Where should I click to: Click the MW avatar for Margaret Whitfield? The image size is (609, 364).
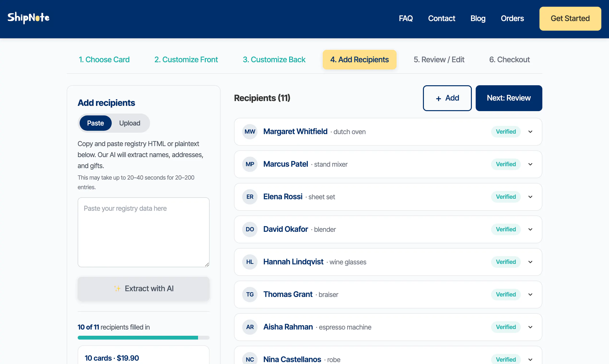coord(250,132)
